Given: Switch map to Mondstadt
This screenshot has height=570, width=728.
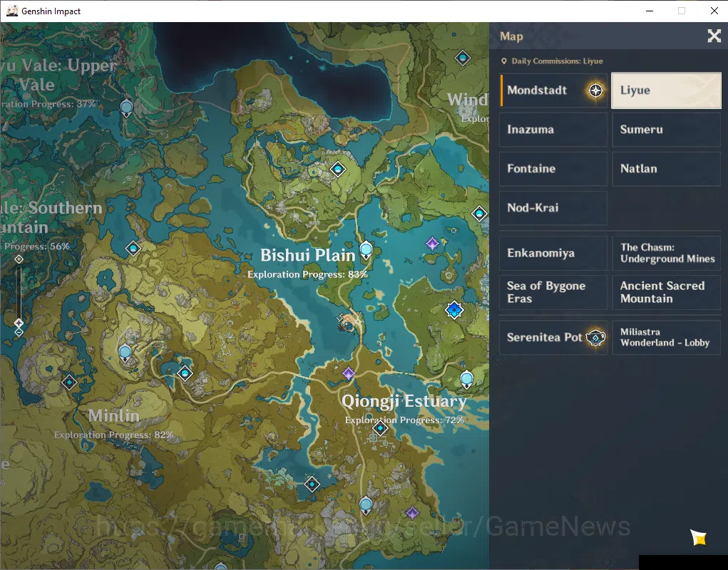Looking at the screenshot, I should (x=553, y=90).
